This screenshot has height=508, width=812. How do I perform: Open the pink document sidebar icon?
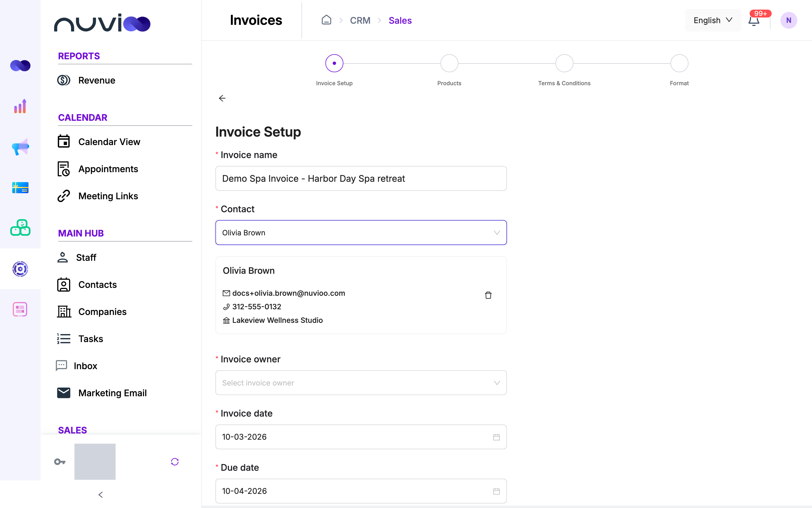coord(20,309)
